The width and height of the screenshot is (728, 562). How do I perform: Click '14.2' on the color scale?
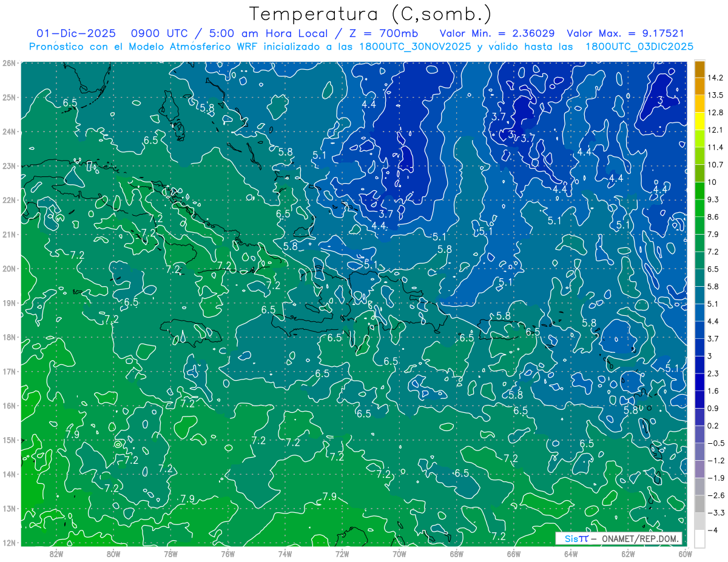click(x=716, y=78)
